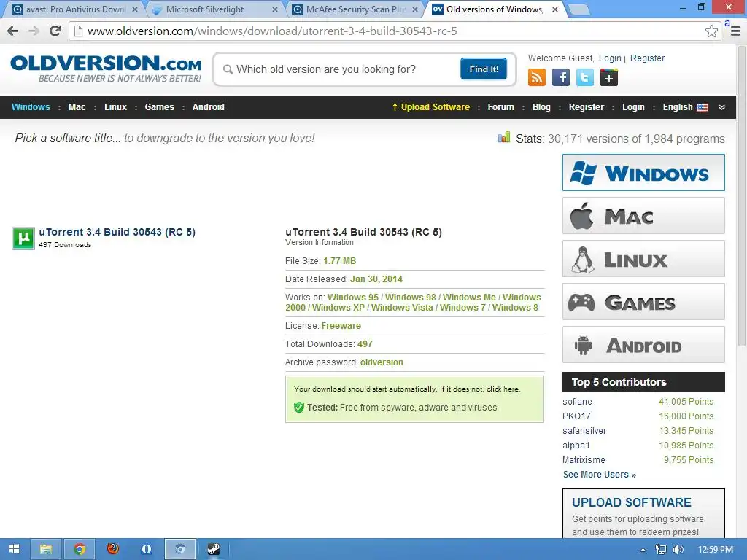Click the Stats bar chart icon
The width and height of the screenshot is (747, 560).
click(504, 138)
